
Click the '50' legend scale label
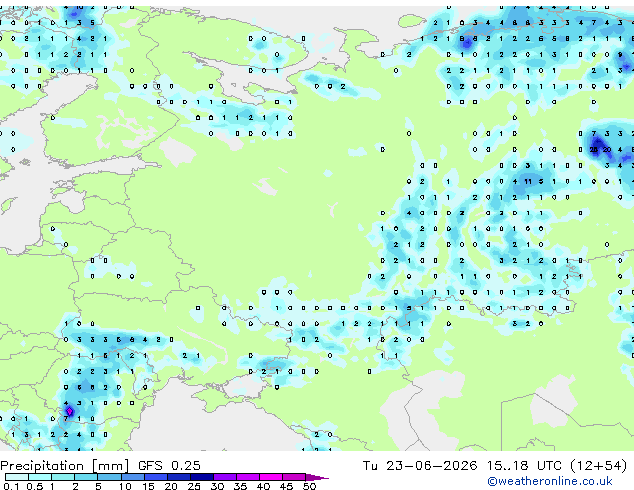309,486
